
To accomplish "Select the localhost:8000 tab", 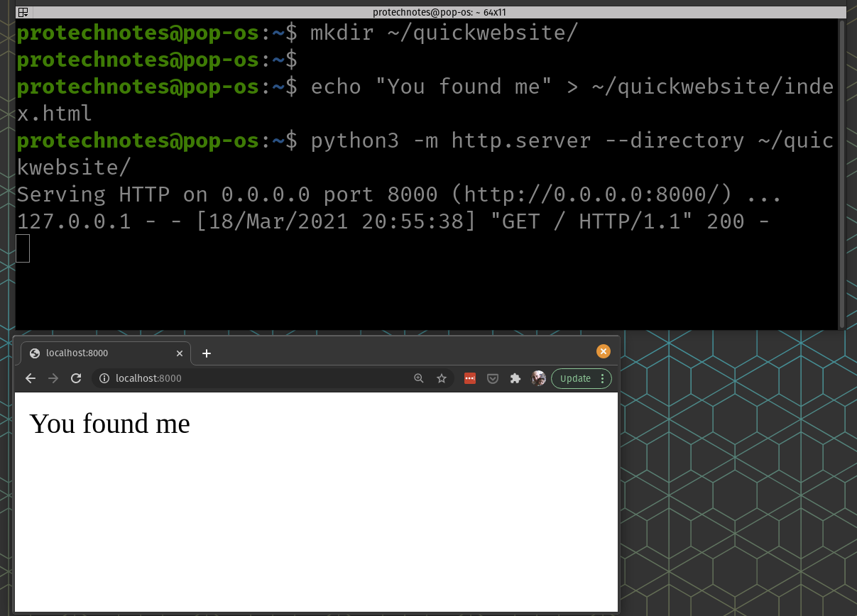I will (x=106, y=353).
